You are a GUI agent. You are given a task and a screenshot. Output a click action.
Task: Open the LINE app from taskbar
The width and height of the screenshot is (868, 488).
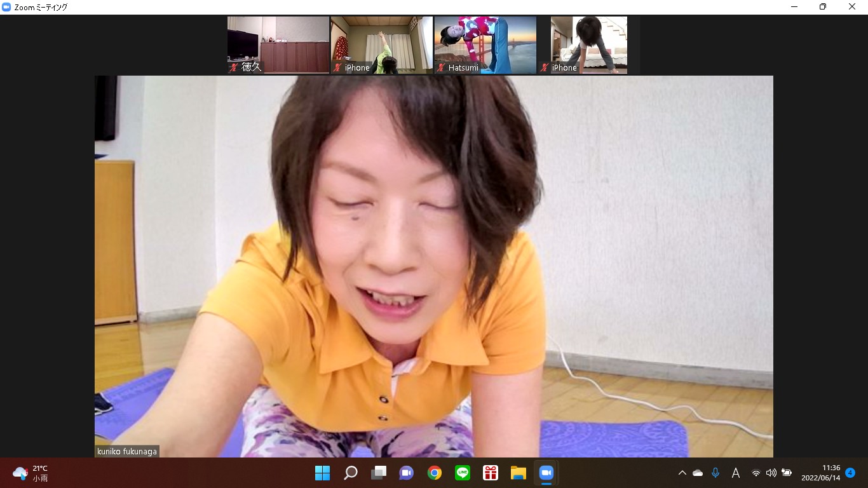tap(463, 473)
